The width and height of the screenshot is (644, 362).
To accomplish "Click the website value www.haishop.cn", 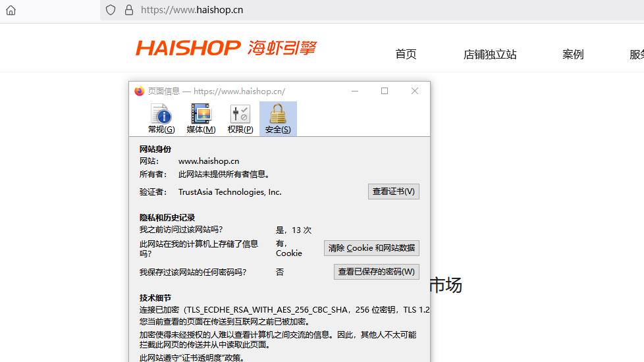I will [209, 161].
